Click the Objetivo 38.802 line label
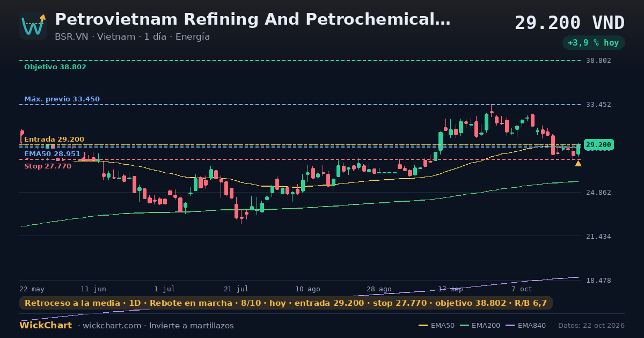Screen dimensions: 644x338 coord(55,67)
